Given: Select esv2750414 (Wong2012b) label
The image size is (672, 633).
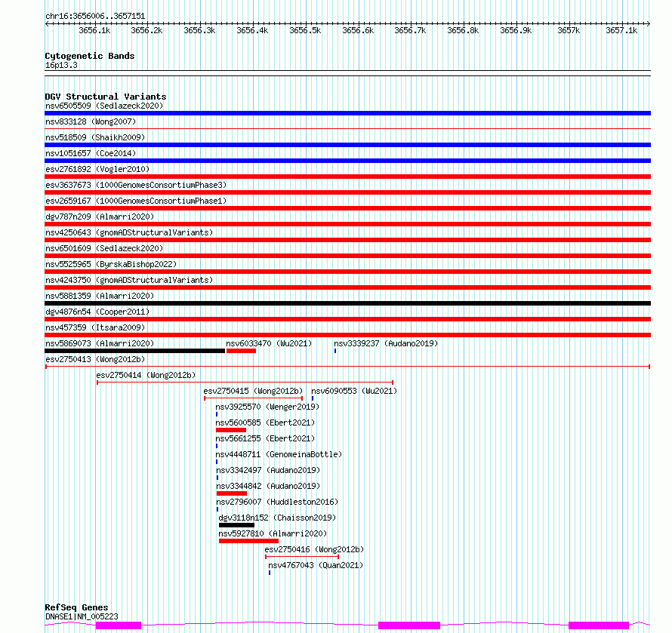Looking at the screenshot, I should [x=146, y=375].
